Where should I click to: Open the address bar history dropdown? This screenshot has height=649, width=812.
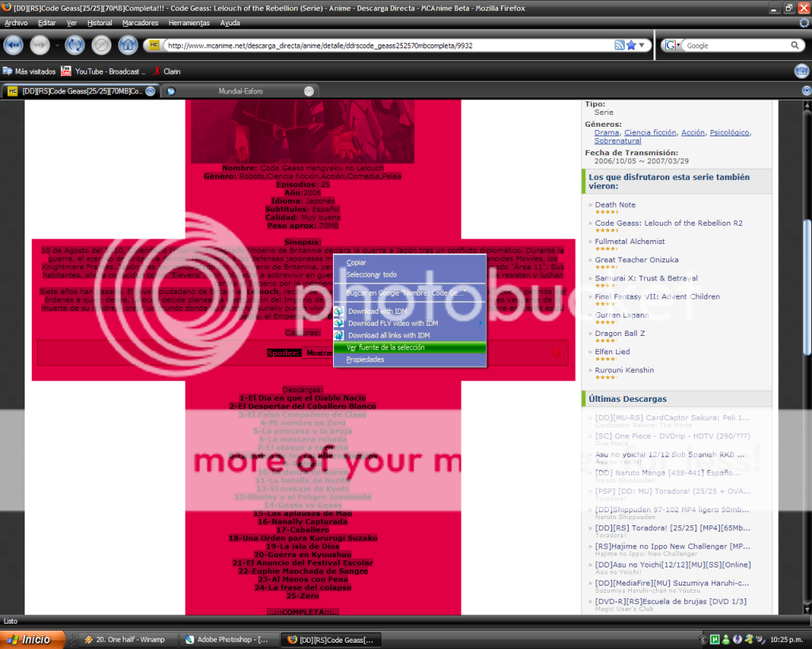642,45
